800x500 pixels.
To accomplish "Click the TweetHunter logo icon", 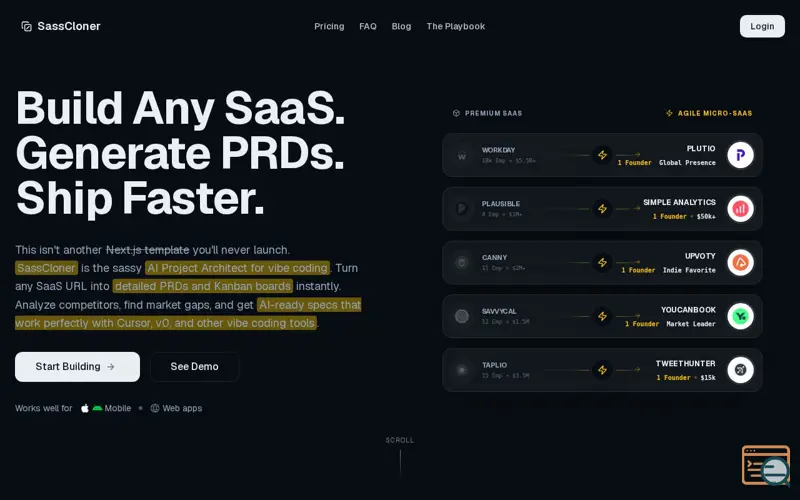I will click(740, 369).
